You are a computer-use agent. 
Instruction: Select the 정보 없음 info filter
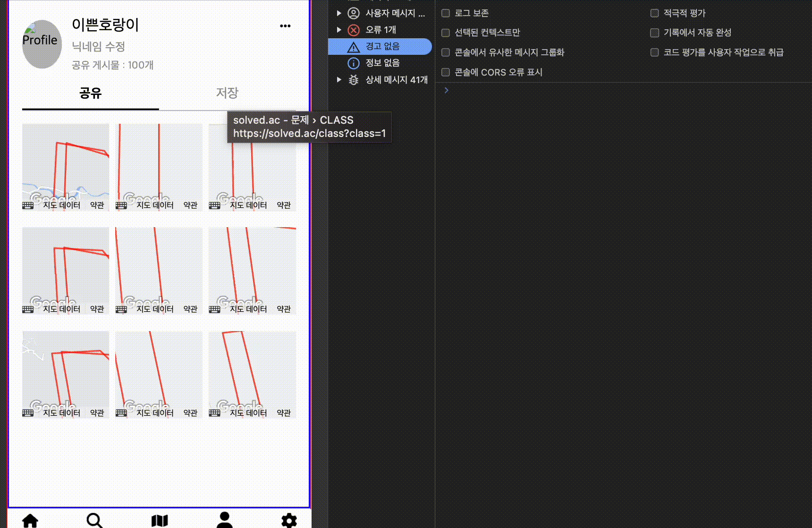click(x=382, y=63)
